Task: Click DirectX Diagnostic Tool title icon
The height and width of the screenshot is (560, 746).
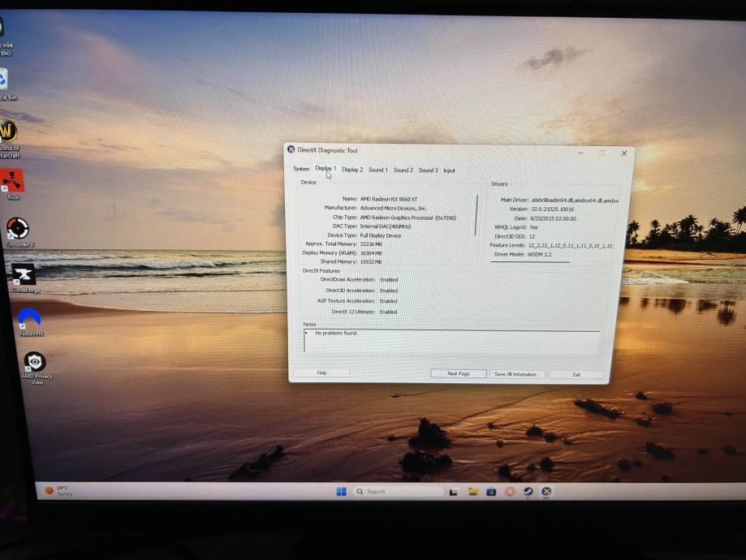Action: click(291, 149)
